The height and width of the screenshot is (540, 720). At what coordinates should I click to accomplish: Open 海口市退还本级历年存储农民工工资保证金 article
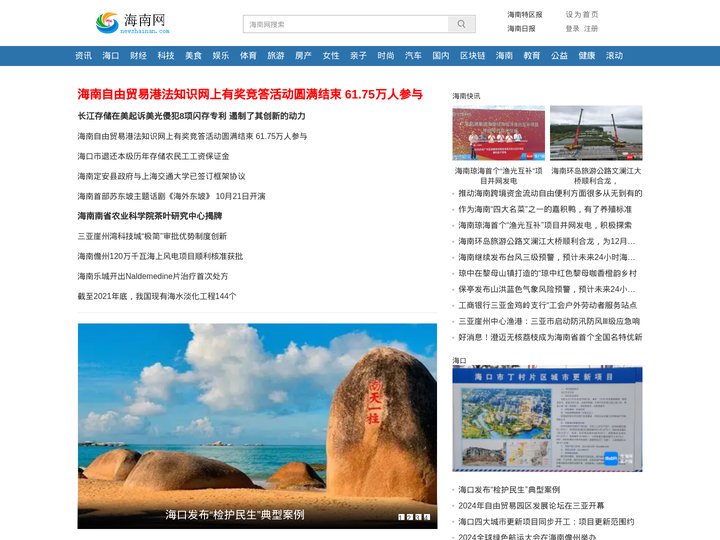click(x=153, y=156)
